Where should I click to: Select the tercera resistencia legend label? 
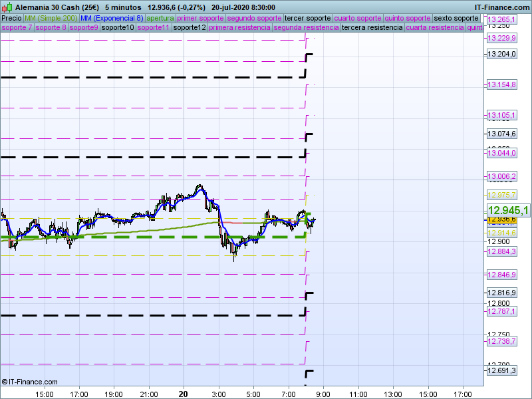coord(372,28)
